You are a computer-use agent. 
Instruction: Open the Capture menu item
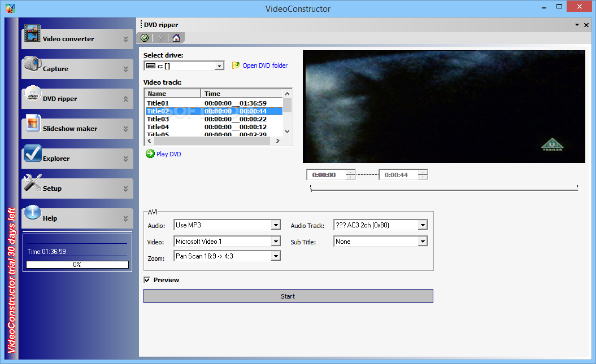coord(77,69)
